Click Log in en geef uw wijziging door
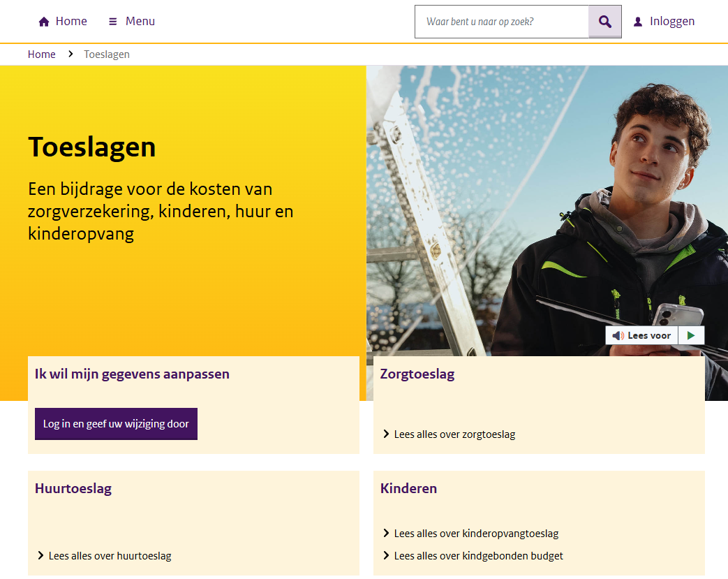728x579 pixels. 116,424
